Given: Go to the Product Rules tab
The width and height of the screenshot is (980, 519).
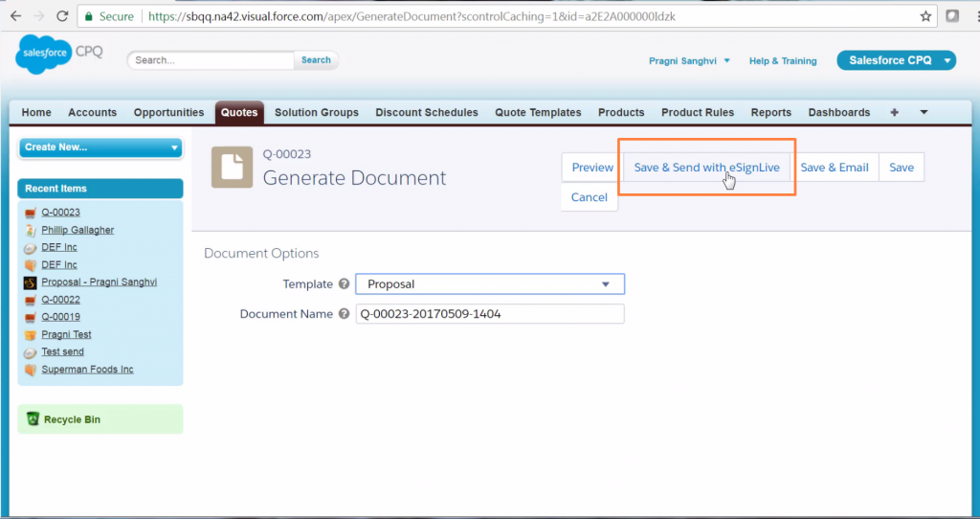Looking at the screenshot, I should pyautogui.click(x=698, y=113).
